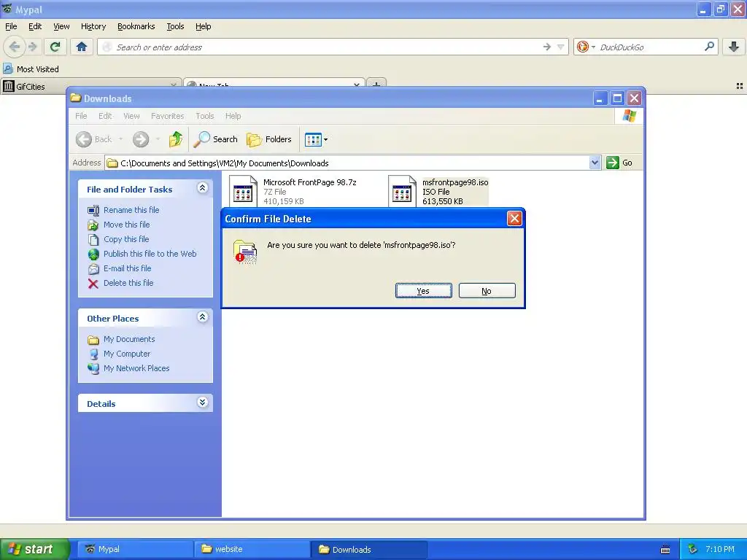Click the Explorer Forward arrow button

click(x=141, y=139)
